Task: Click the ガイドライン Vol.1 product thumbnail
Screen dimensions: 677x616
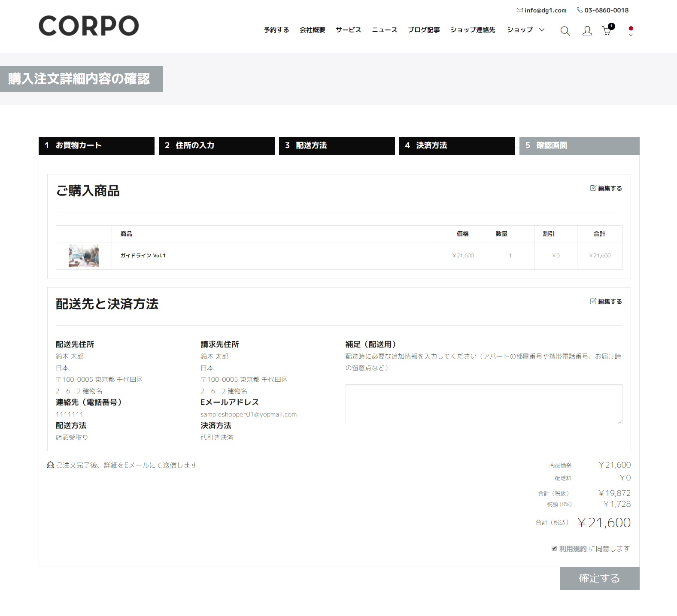Action: [84, 256]
